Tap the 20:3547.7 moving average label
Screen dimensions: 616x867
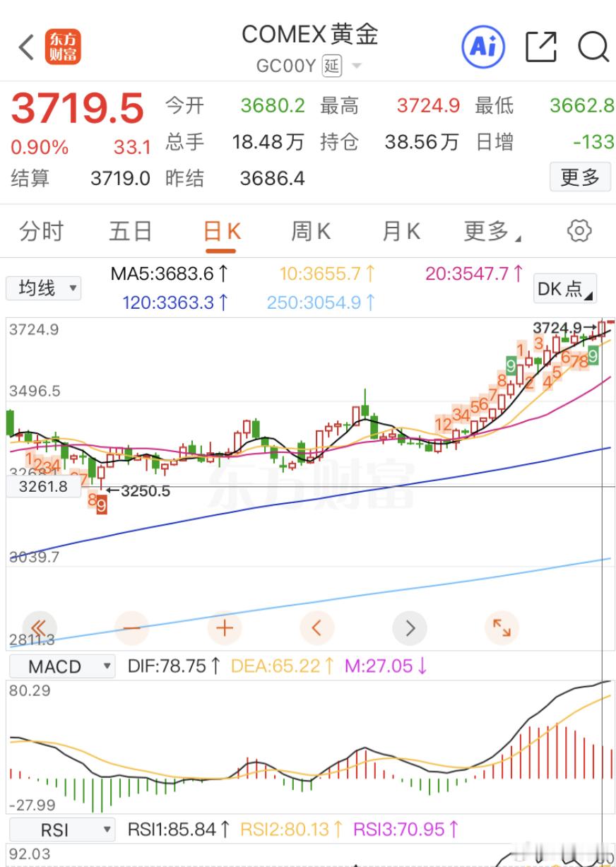(x=475, y=273)
